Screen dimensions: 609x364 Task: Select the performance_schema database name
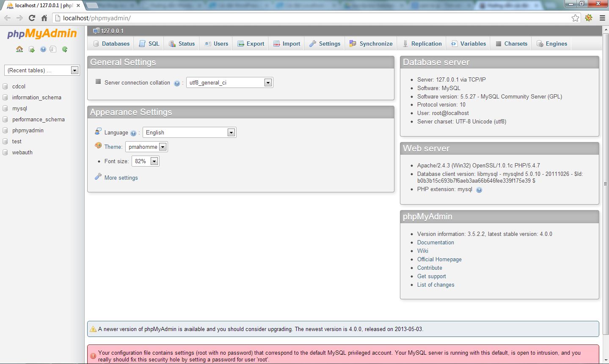39,119
